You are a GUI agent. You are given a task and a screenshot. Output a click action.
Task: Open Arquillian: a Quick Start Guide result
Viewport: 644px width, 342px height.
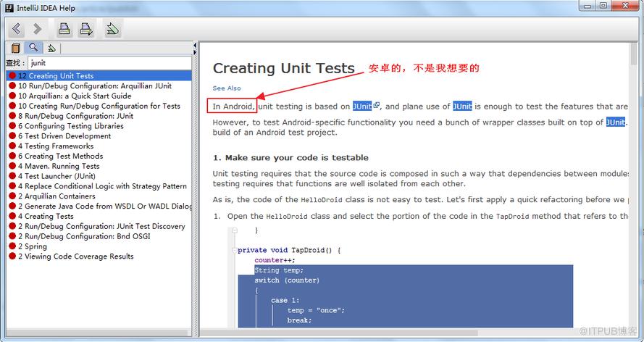coord(75,96)
